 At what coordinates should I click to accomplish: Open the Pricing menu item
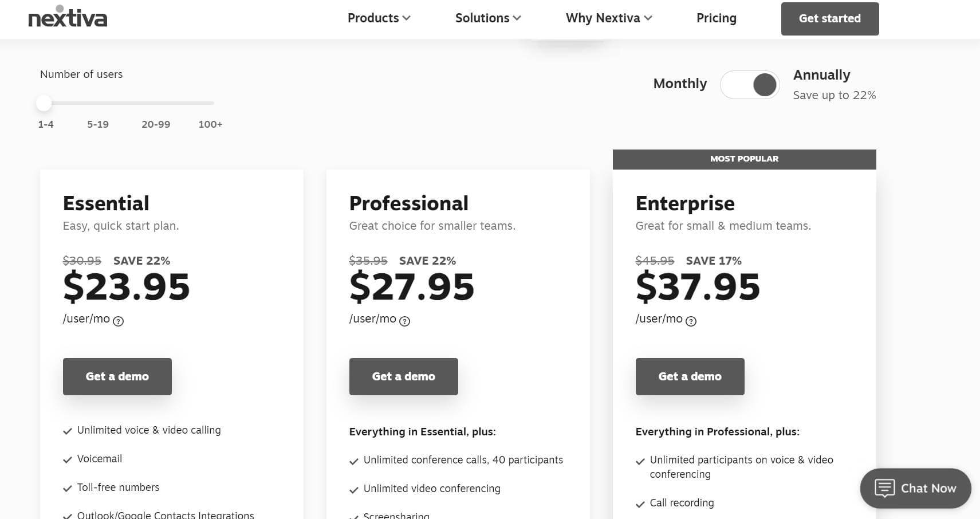717,18
